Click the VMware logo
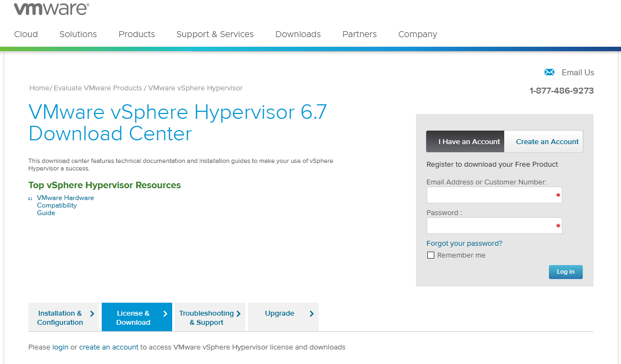Screen dimensions: 621x364 52,9
